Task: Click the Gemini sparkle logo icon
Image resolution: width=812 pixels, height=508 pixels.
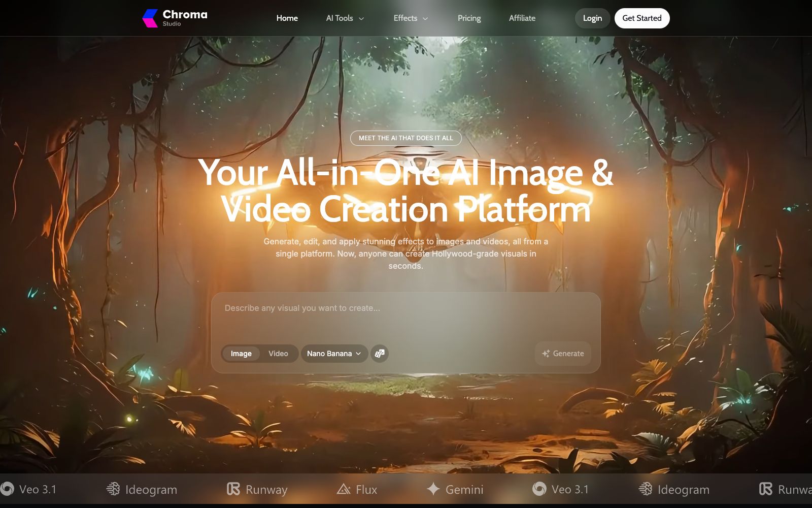Action: pyautogui.click(x=433, y=489)
